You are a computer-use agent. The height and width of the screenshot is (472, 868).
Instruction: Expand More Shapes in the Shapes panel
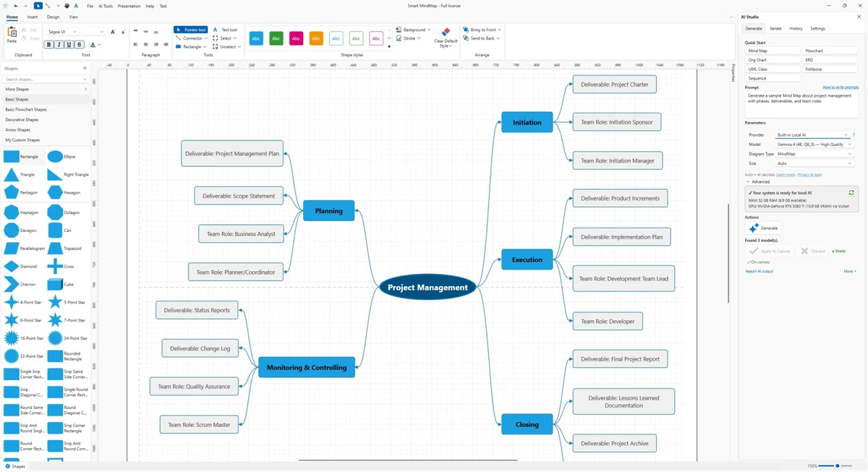(46, 89)
